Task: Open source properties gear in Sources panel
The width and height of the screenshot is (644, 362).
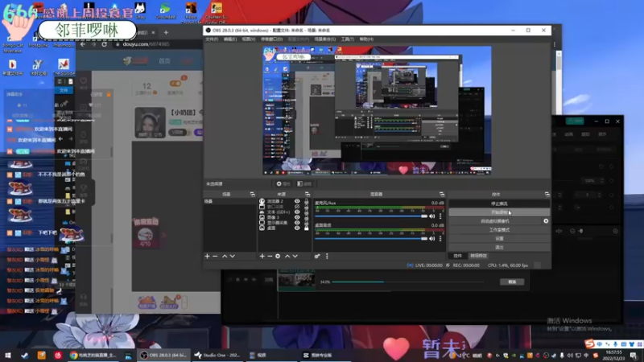Action: coord(278,256)
